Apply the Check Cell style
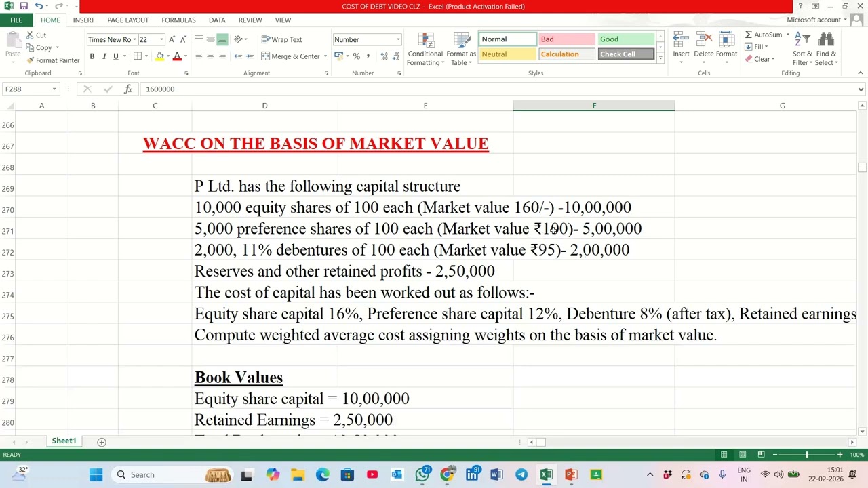Screen dimensions: 868x488 point(625,54)
